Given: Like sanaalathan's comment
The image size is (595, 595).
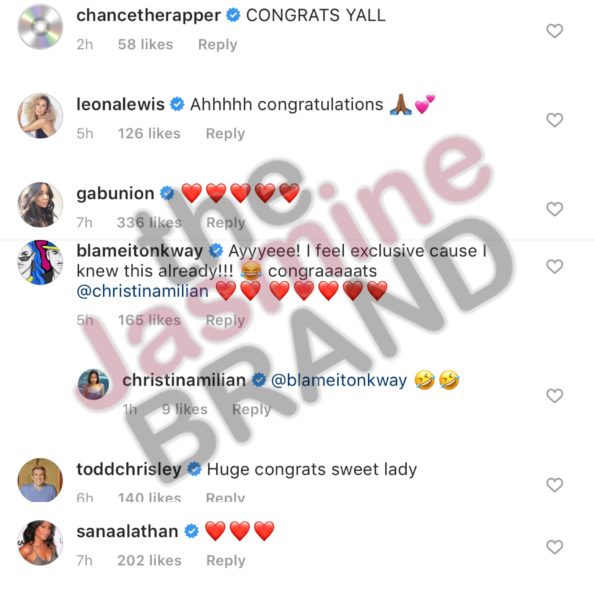Looking at the screenshot, I should point(554,547).
